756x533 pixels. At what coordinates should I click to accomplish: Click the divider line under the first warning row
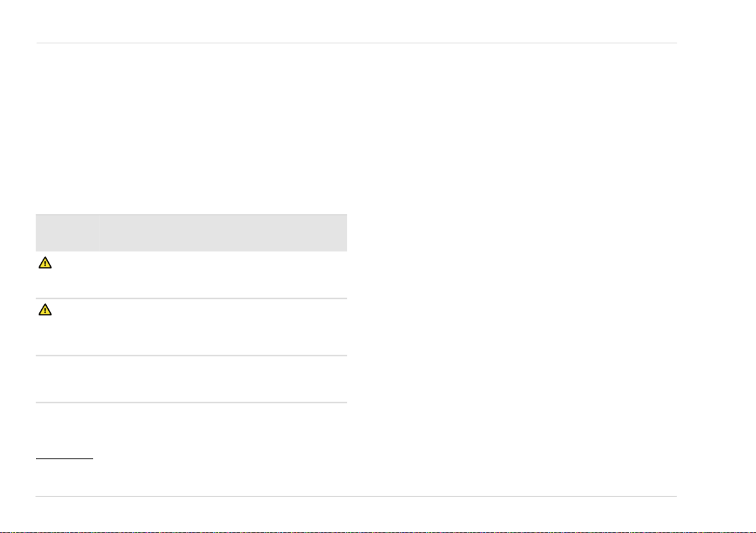pos(192,299)
